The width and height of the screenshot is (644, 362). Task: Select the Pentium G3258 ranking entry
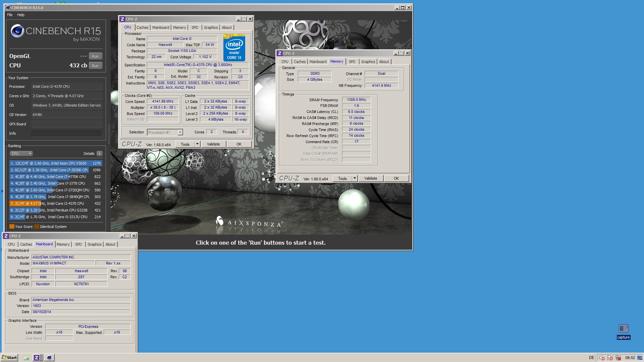(x=56, y=210)
